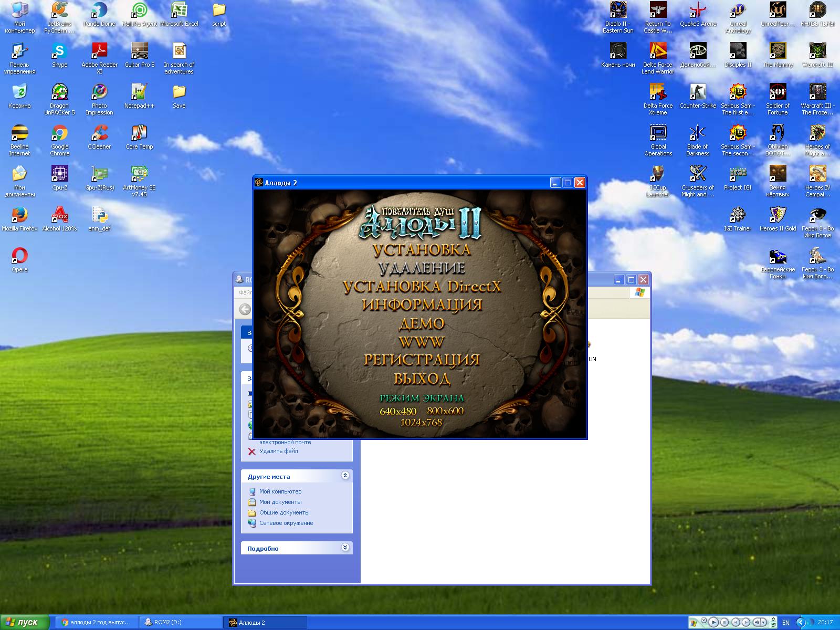
Task: Open Blade of Darkness icon
Action: [x=698, y=141]
